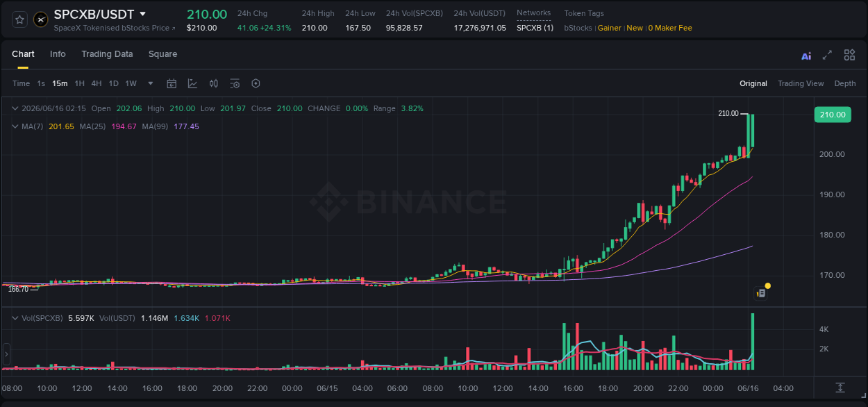The image size is (868, 407).
Task: Open the Trading Data tab
Action: tap(107, 54)
